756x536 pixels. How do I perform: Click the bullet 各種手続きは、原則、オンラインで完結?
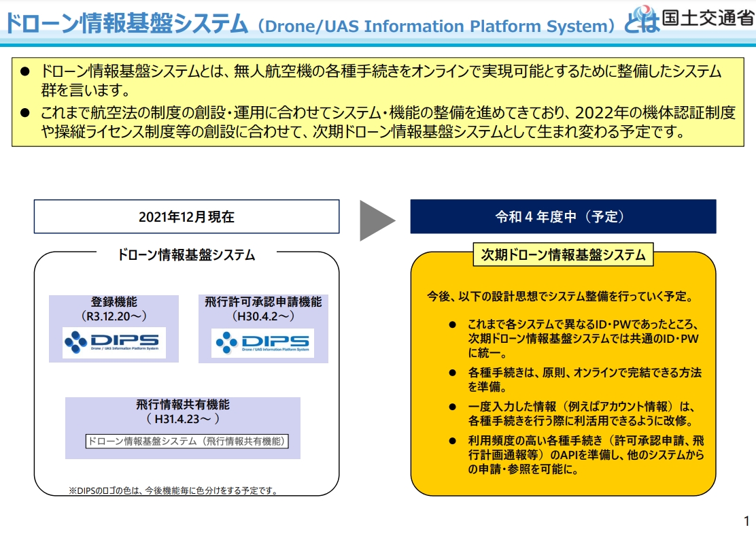[576, 379]
